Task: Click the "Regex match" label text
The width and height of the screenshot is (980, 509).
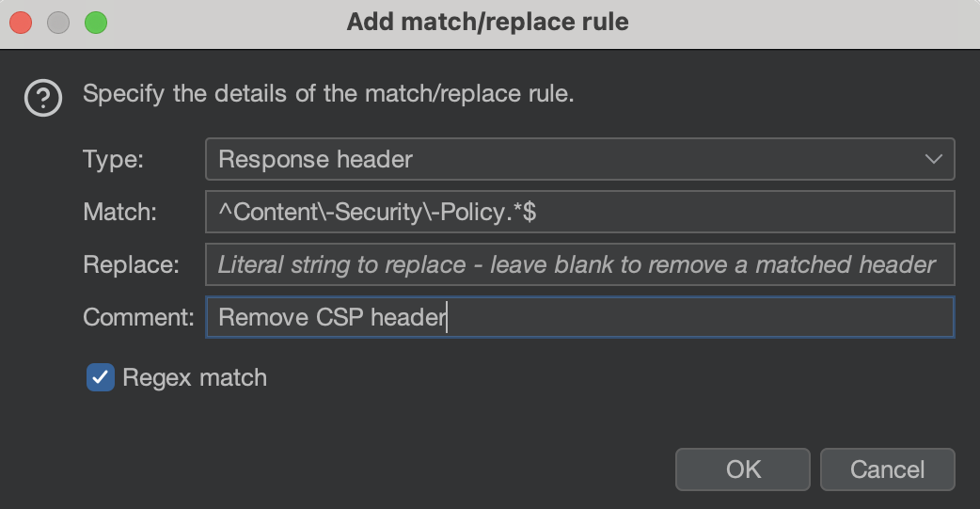Action: tap(195, 378)
